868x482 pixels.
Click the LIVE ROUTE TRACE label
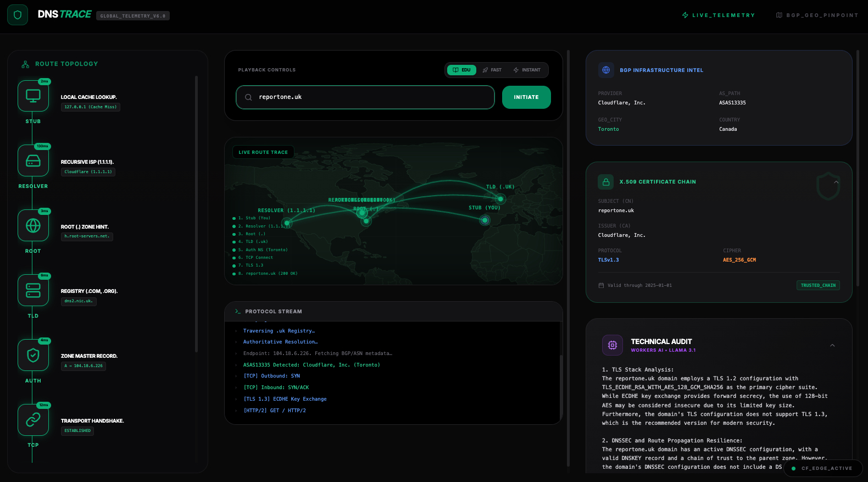263,152
